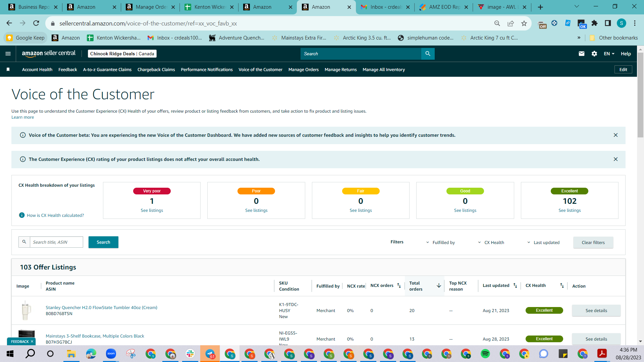Open Stanley Quencher H2.0 product link

click(101, 307)
